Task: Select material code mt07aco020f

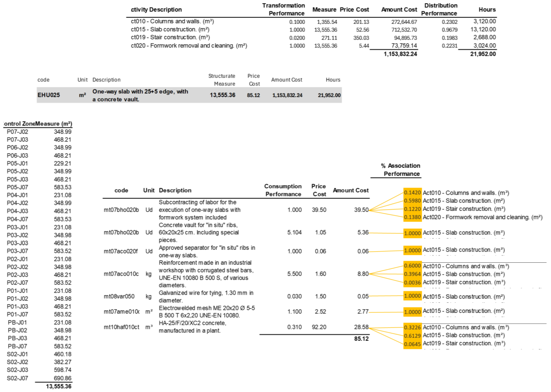Action: [x=121, y=251]
